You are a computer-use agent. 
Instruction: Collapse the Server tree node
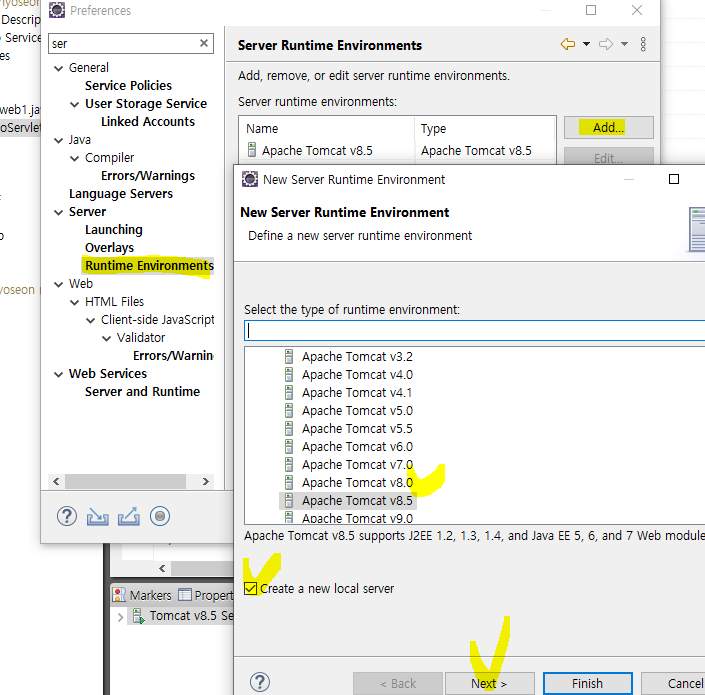(58, 212)
